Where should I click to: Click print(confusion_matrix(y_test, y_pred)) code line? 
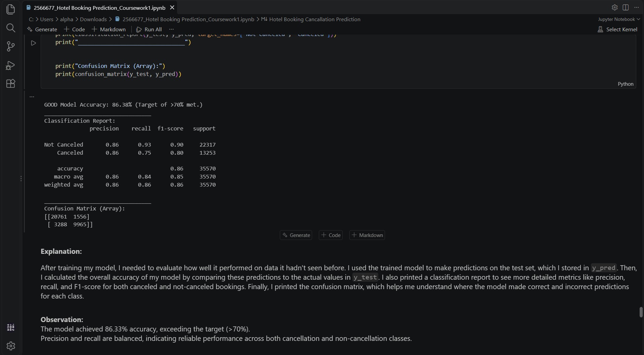click(118, 74)
